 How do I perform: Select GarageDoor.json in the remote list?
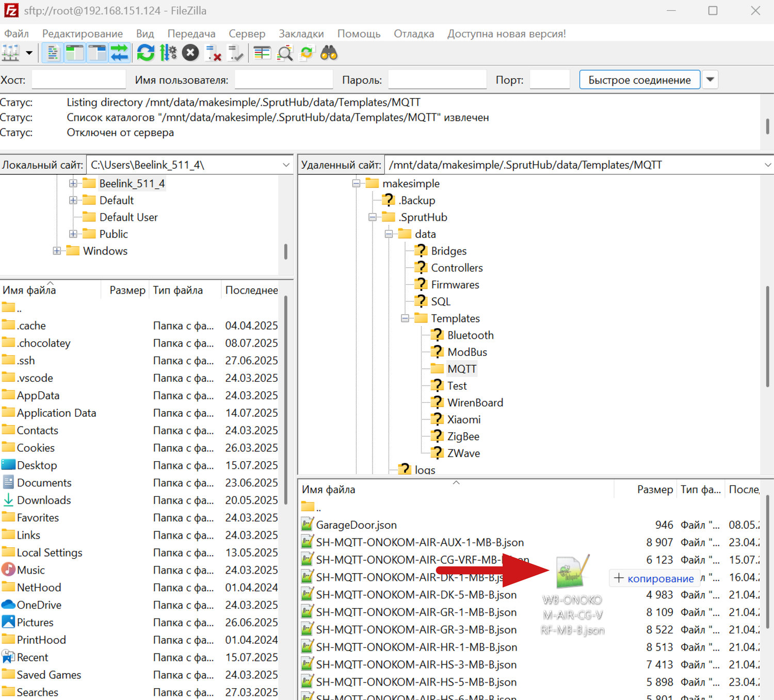[356, 525]
